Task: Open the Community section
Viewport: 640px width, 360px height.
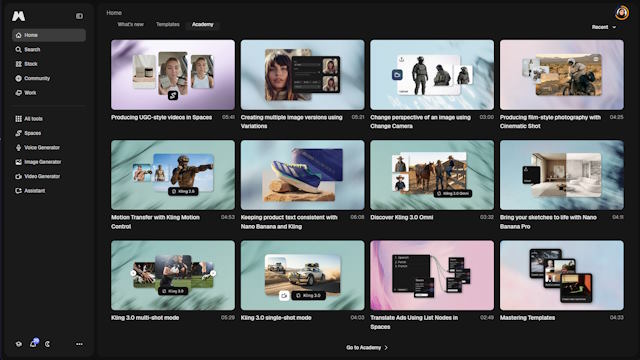Action: pyautogui.click(x=49, y=78)
